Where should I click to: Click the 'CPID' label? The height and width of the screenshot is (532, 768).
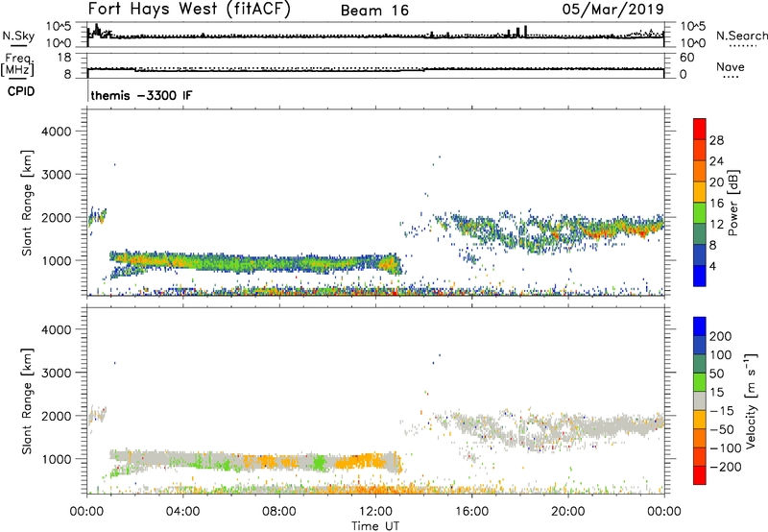pos(21,91)
